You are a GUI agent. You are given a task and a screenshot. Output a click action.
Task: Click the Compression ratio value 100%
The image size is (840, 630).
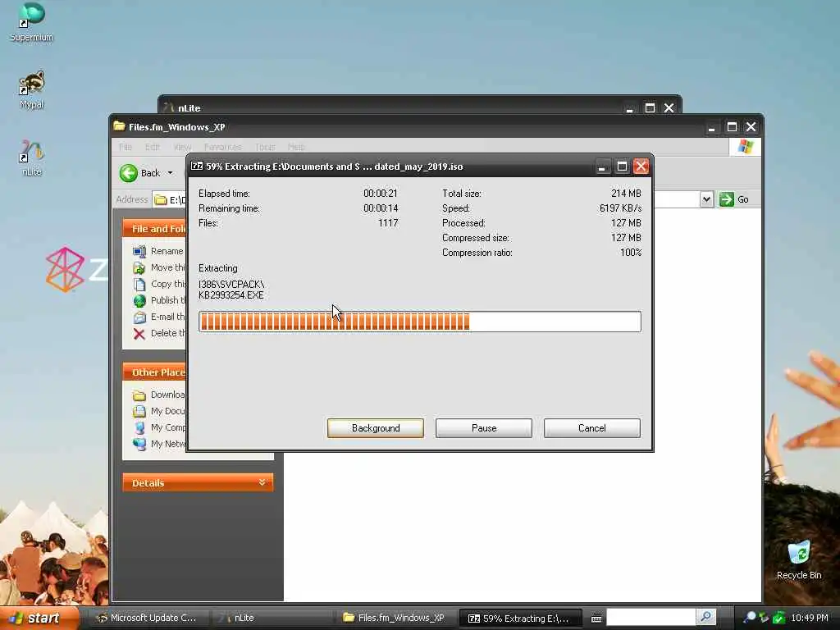pyautogui.click(x=631, y=253)
